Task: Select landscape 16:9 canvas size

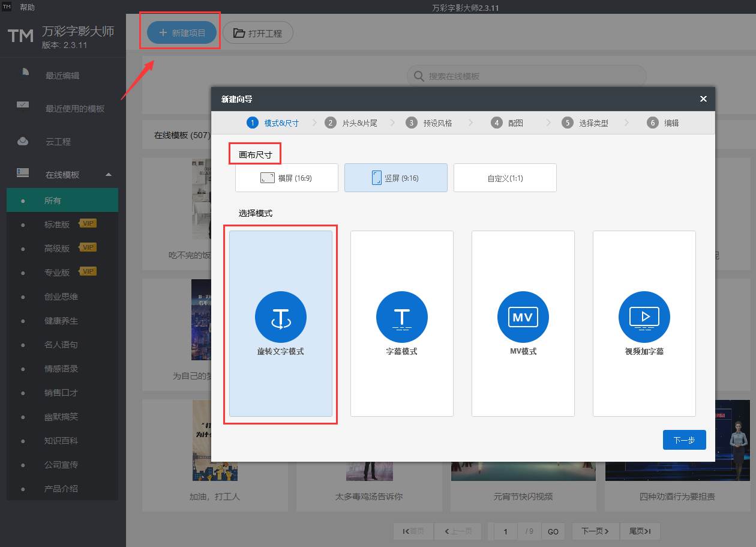Action: click(x=287, y=178)
